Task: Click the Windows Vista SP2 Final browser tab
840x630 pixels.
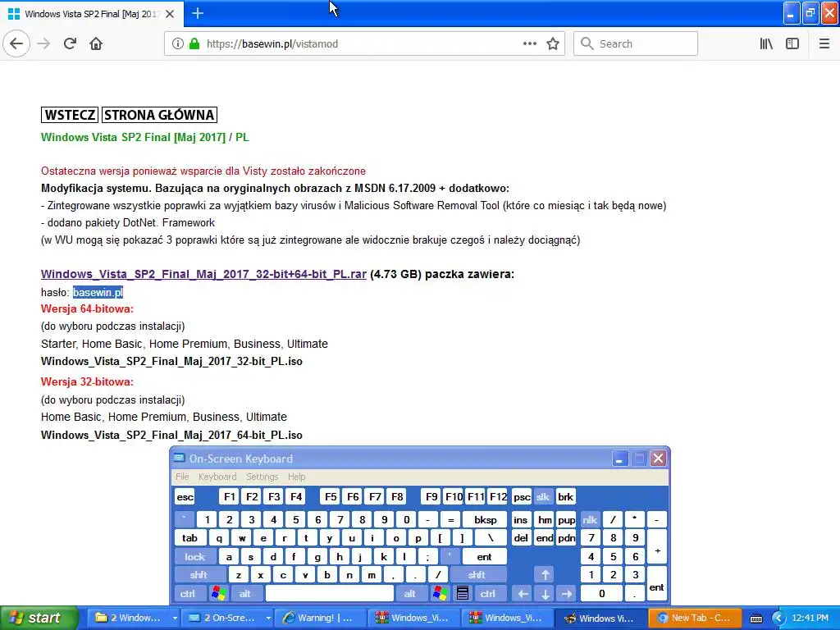Action: point(92,14)
